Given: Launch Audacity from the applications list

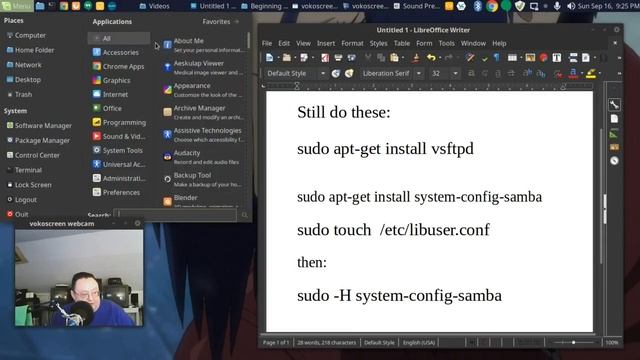Looking at the screenshot, I should click(203, 157).
